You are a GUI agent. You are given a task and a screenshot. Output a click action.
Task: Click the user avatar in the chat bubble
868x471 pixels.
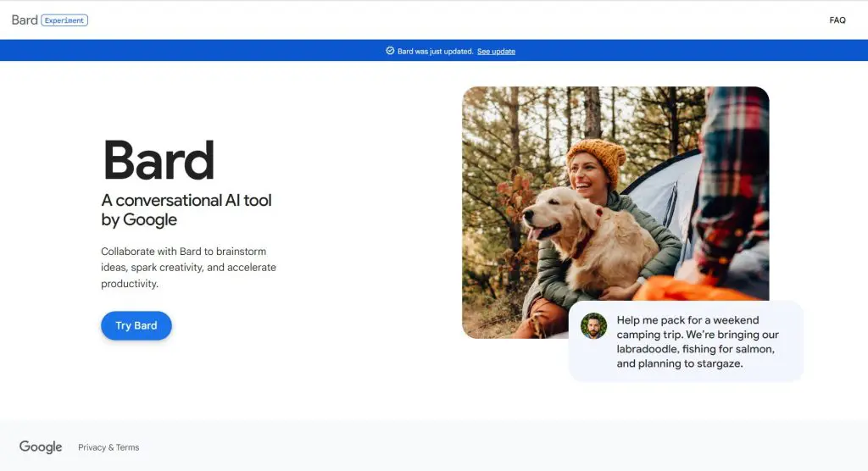click(x=593, y=325)
